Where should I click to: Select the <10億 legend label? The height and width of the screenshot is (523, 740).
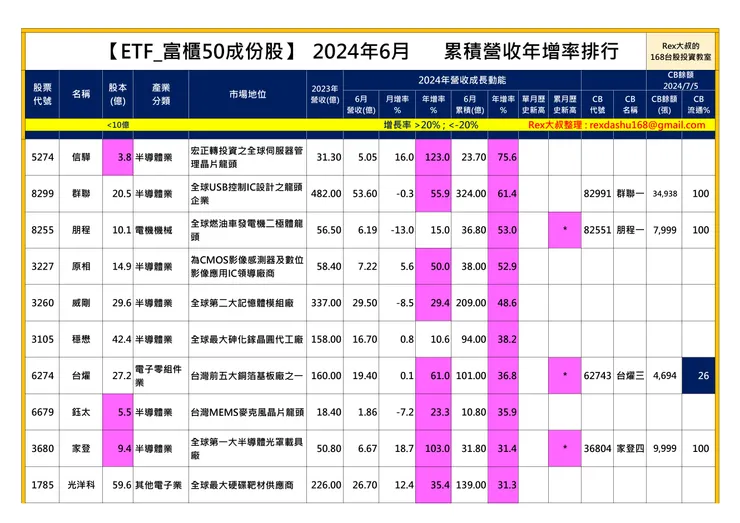pyautogui.click(x=118, y=125)
